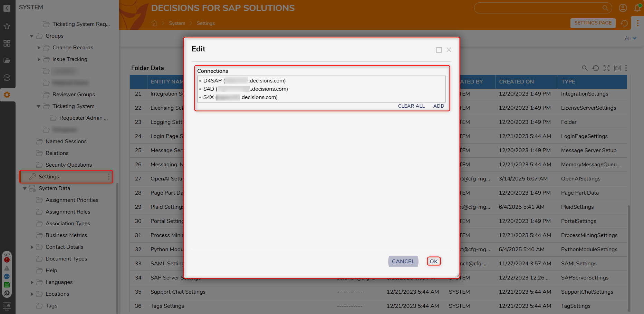Open the header three-dot more menu
Viewport: 644px width, 314px height.
(638, 23)
